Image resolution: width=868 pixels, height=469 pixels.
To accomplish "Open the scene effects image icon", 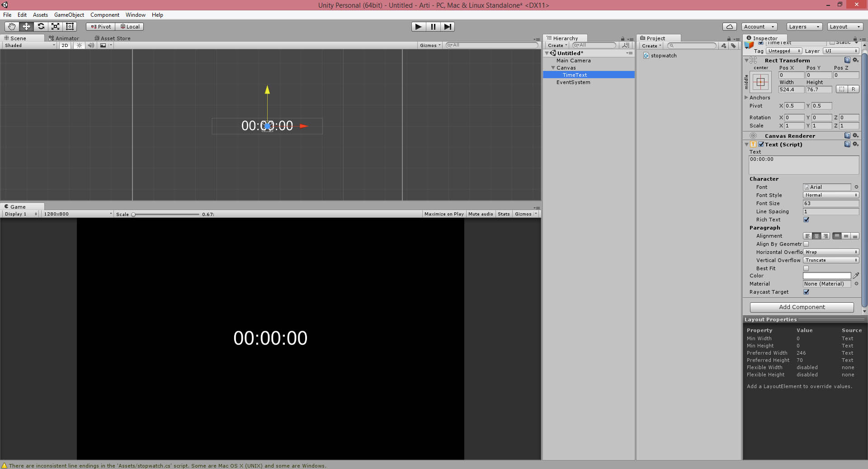I will point(103,45).
